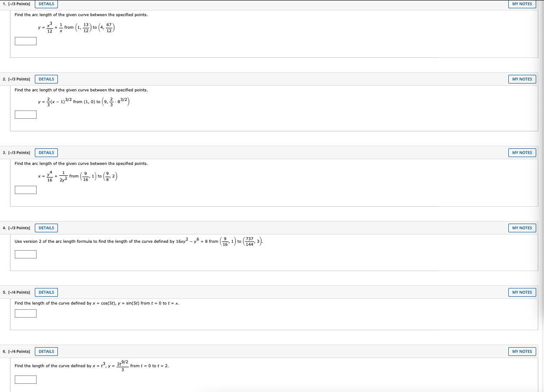Open DETAILS for question 4
Viewport: 544px width, 392px height.
coord(46,228)
